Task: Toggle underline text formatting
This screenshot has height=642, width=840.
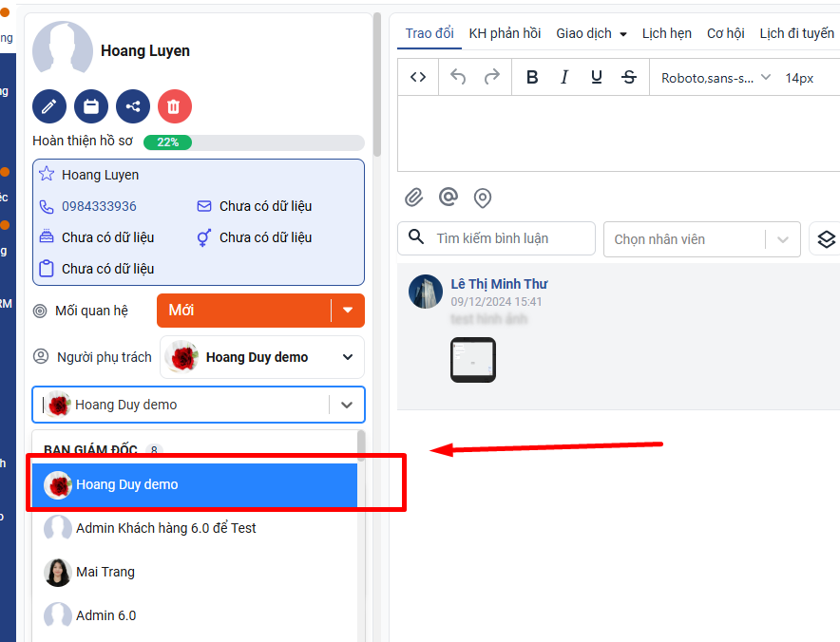Action: [596, 78]
